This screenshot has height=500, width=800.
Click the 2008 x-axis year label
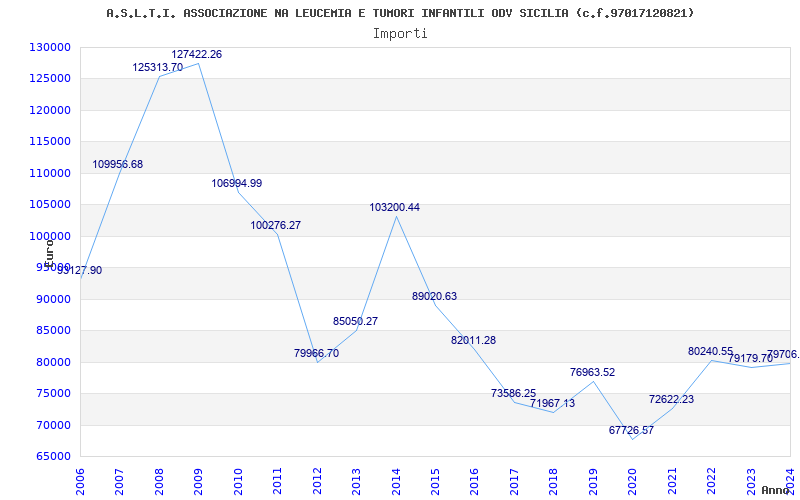(159, 481)
